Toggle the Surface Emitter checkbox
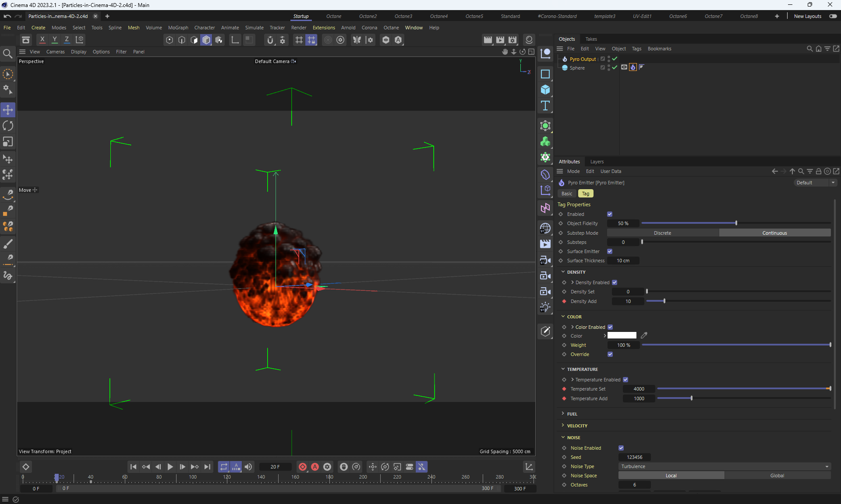The image size is (841, 504). (x=610, y=251)
